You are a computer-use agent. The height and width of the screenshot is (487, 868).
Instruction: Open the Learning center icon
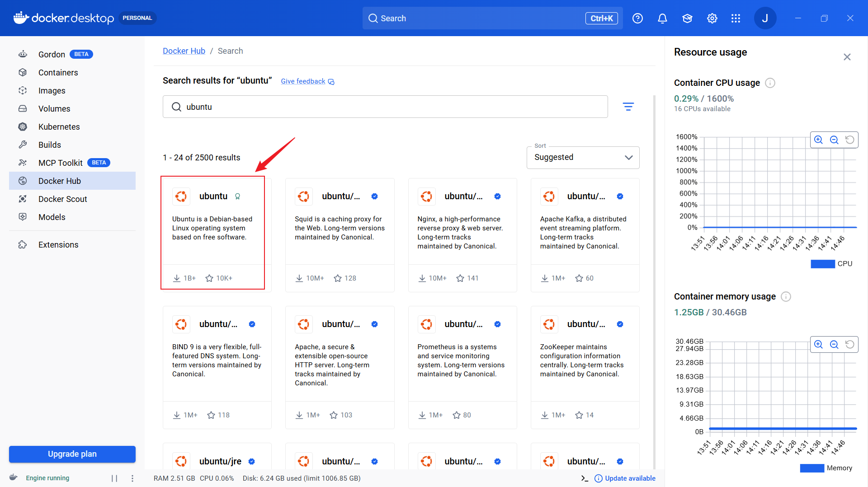pyautogui.click(x=687, y=18)
